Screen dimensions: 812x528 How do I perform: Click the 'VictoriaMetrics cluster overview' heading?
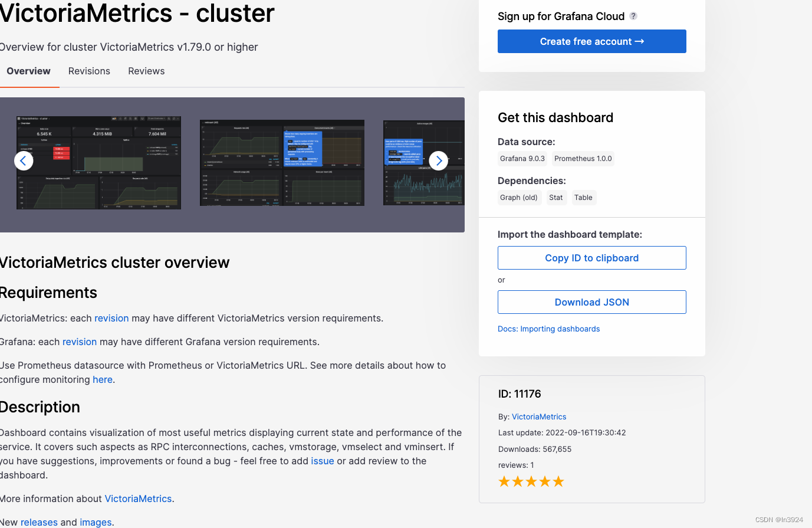[x=114, y=263]
